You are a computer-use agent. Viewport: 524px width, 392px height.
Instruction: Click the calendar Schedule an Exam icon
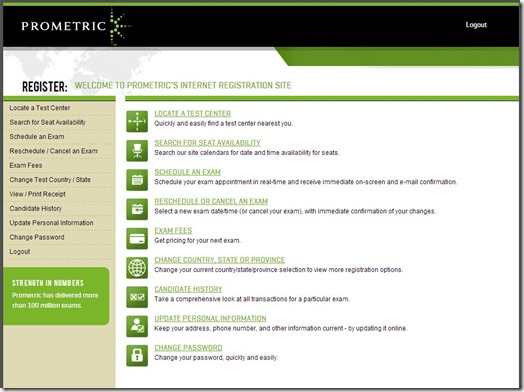point(137,180)
